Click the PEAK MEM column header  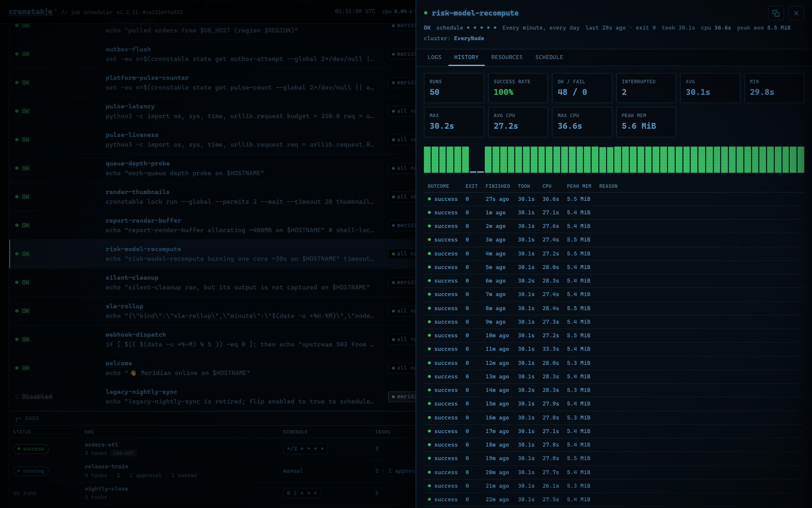[579, 186]
